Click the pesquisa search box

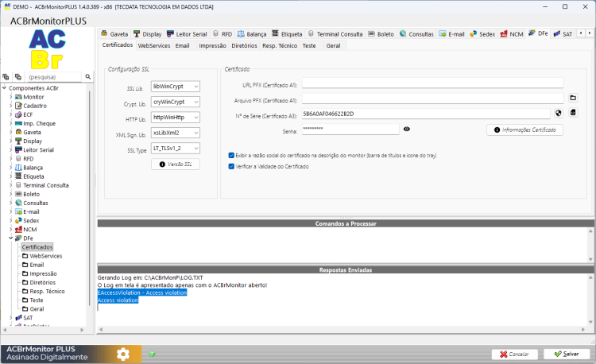click(x=54, y=77)
